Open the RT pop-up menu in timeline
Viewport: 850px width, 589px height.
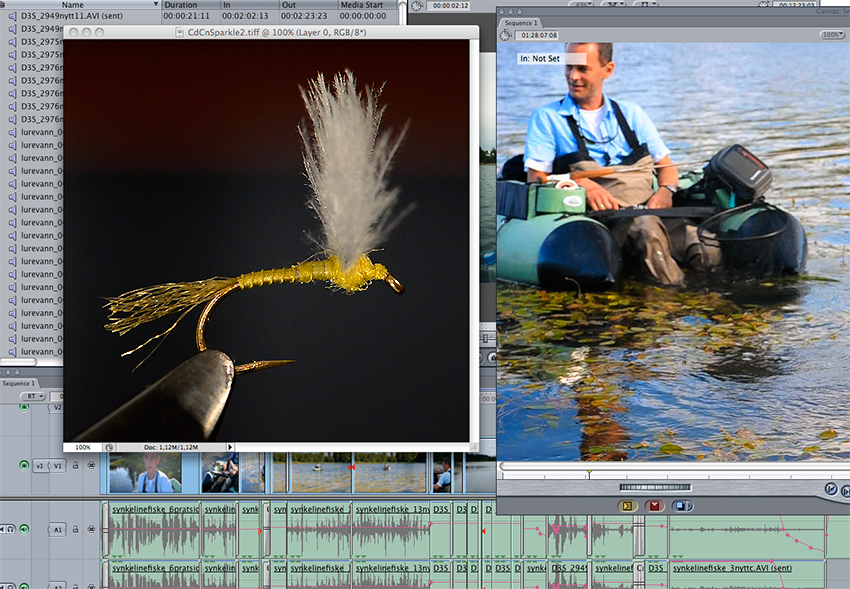[34, 396]
